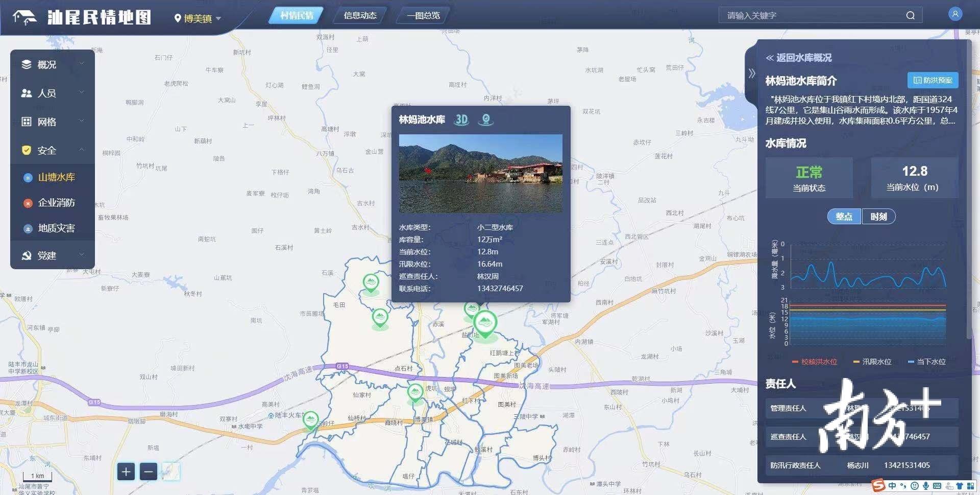The width and height of the screenshot is (980, 495).
Task: Click phone number 13432746457 in the popup
Action: coord(500,289)
